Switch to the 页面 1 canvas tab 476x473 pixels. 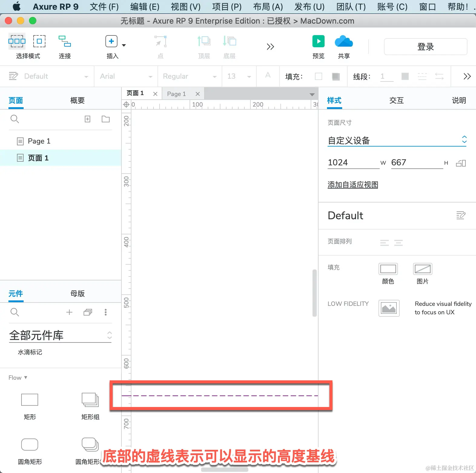point(135,93)
